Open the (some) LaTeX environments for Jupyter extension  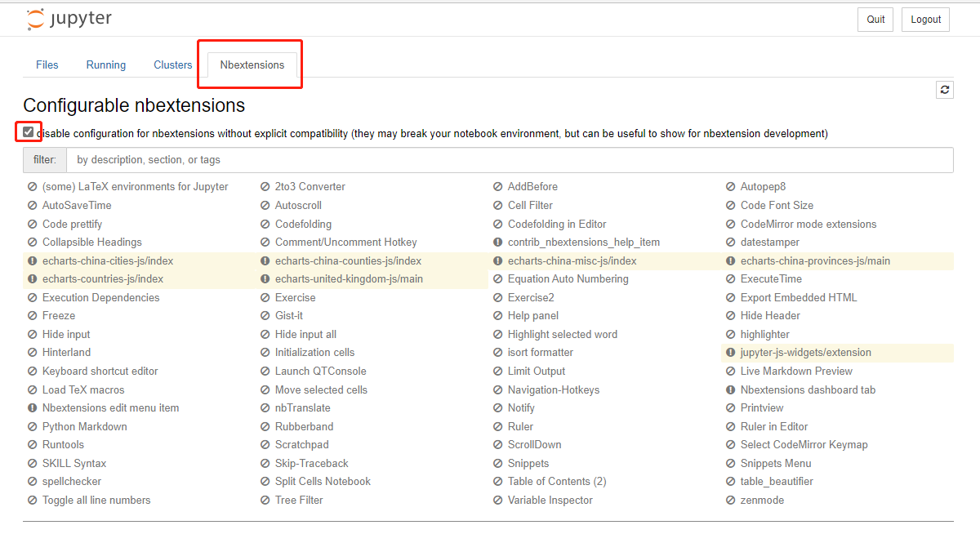click(136, 187)
